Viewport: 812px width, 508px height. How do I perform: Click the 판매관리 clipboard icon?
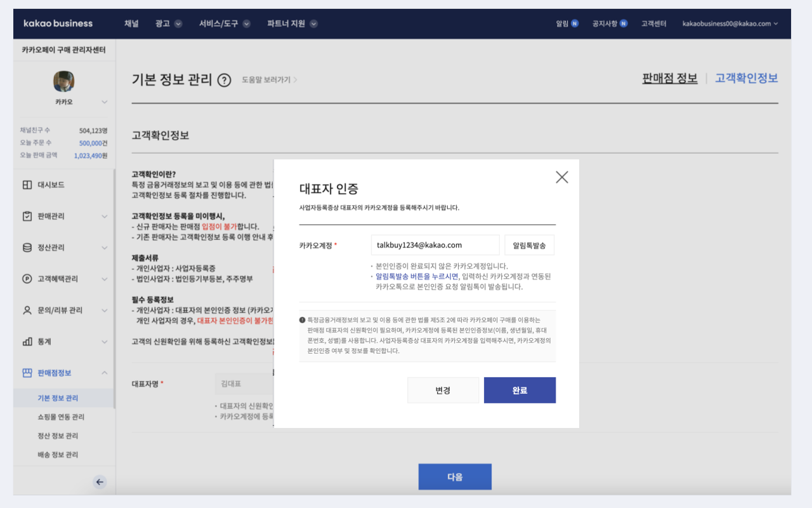pos(27,216)
